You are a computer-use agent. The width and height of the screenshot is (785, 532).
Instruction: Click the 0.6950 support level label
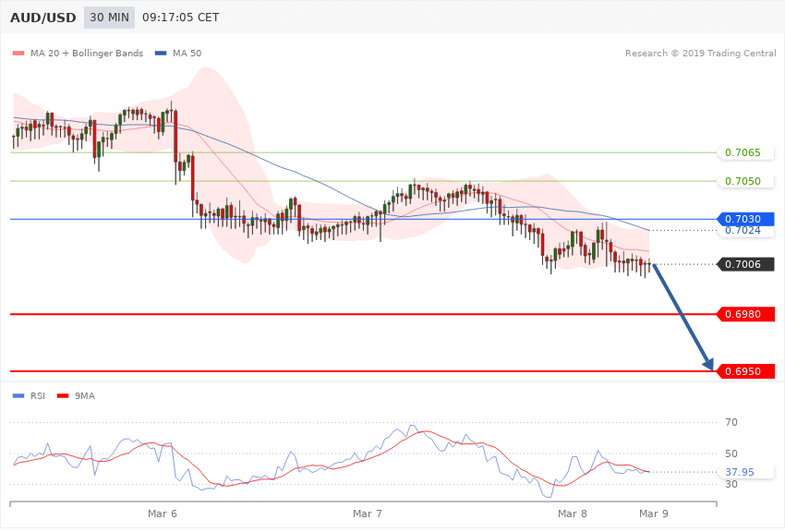pyautogui.click(x=745, y=371)
